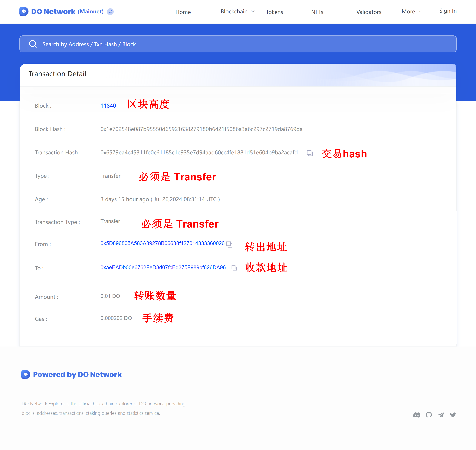Open the Discord link in footer

tap(417, 415)
